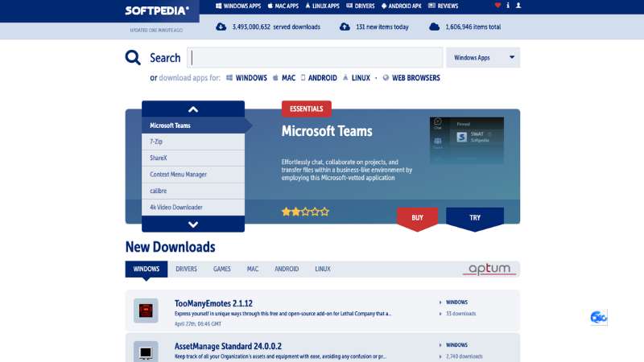Click the floating blue widget icon

pos(599,318)
